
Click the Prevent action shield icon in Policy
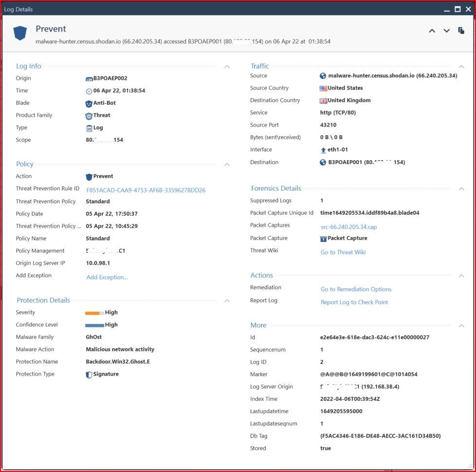pyautogui.click(x=89, y=177)
